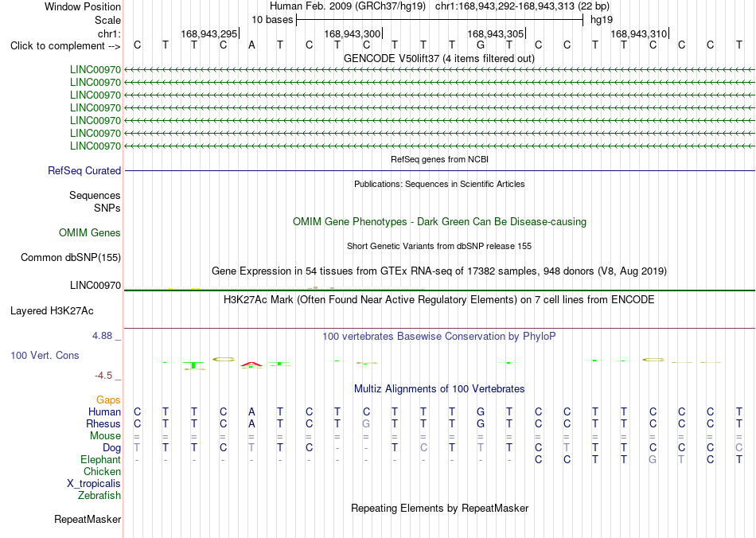Select the Dog alignment row label
756x538 pixels.
point(112,448)
